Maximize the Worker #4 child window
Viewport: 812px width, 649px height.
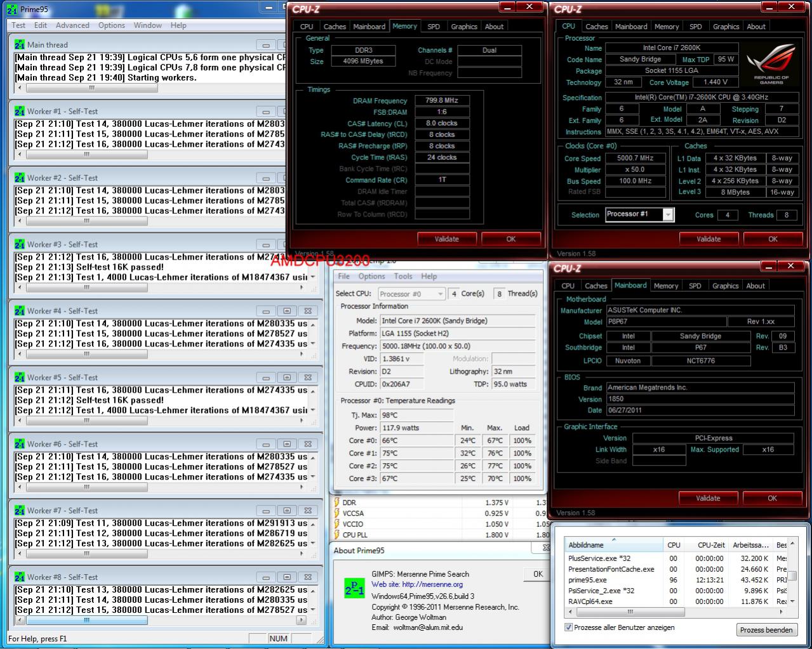(x=287, y=311)
